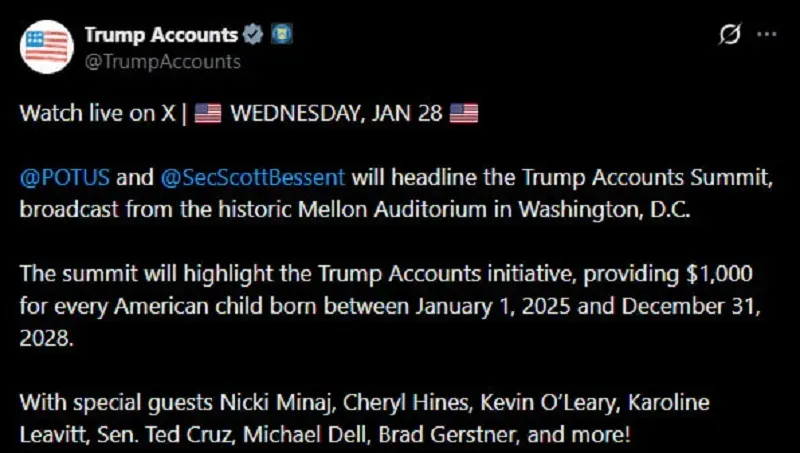The width and height of the screenshot is (800, 453).
Task: Open the Trump Accounts profile avatar
Action: pos(46,45)
